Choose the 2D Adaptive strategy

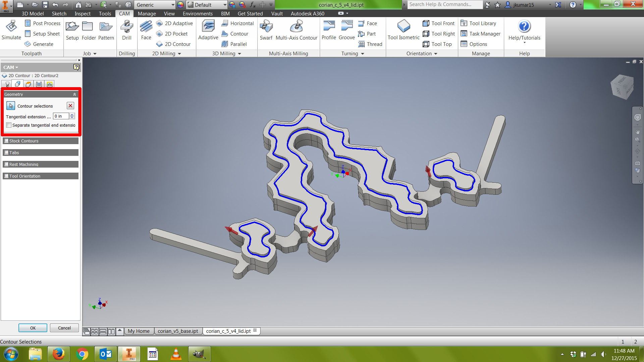point(174,23)
